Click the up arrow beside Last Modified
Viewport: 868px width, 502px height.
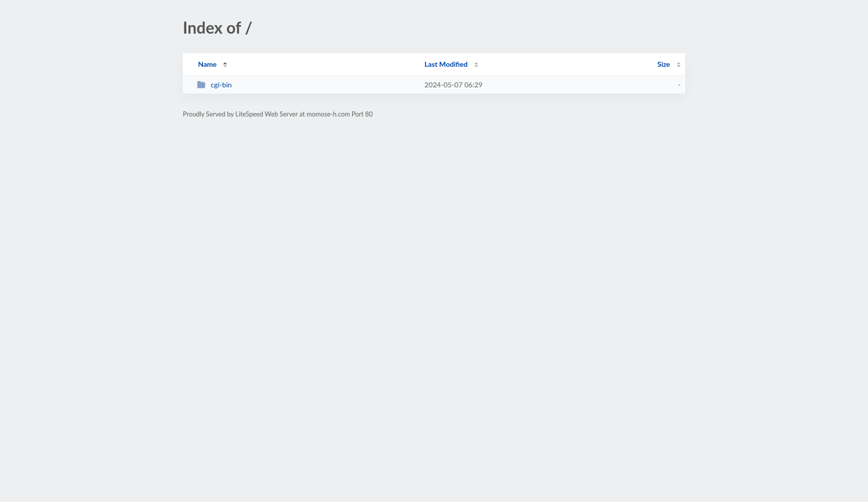click(476, 63)
